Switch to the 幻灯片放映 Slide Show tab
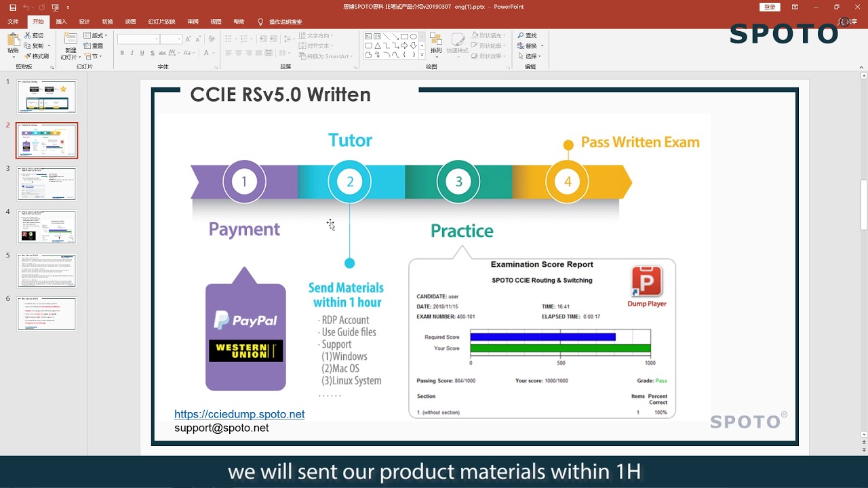 (x=161, y=22)
